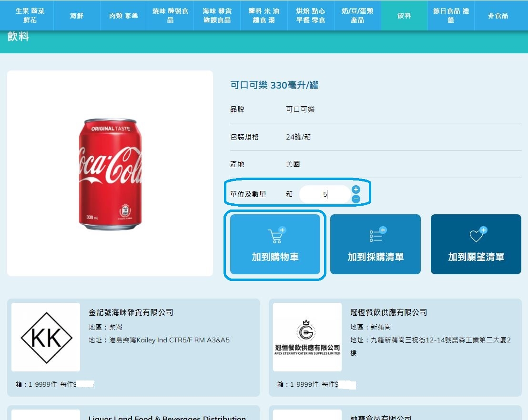
Task: Click the quantity input field
Action: [x=325, y=194]
